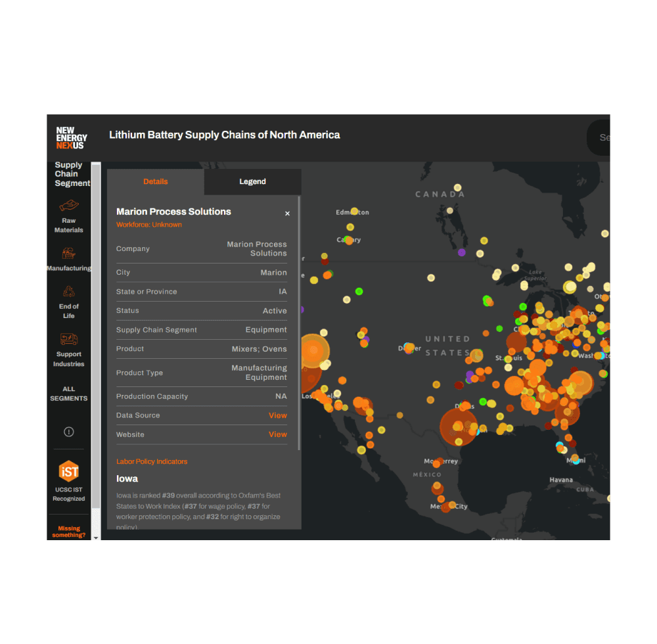Click the Mixers; Ovens product value
Screen dimensions: 657x644
click(x=260, y=349)
